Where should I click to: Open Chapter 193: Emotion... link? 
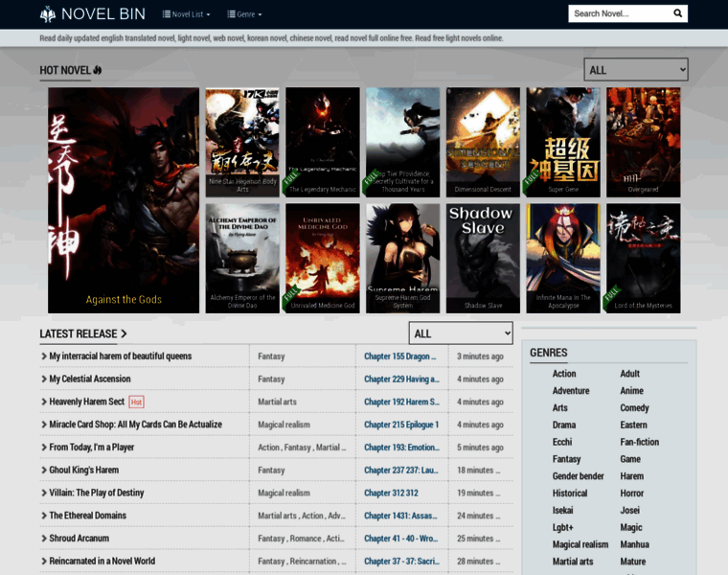click(x=401, y=448)
